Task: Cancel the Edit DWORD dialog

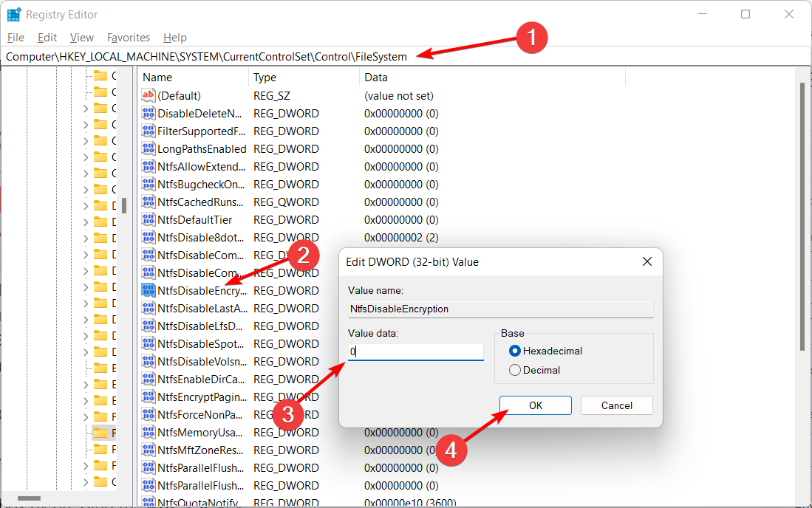Action: 617,405
